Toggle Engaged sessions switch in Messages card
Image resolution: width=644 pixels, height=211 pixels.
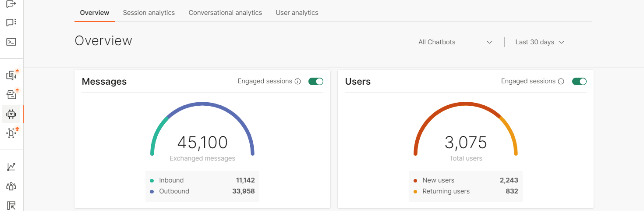316,82
